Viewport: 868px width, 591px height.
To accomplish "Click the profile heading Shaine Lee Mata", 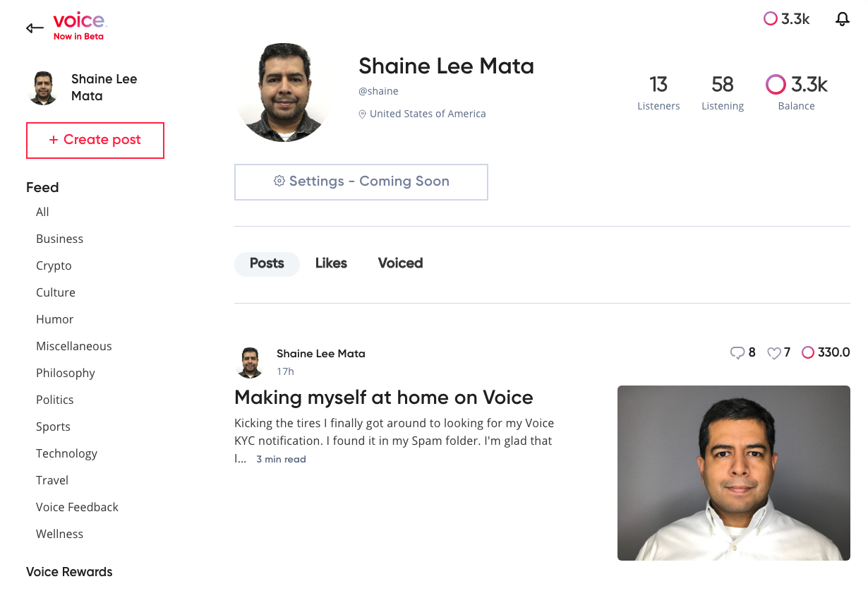I will coord(446,66).
